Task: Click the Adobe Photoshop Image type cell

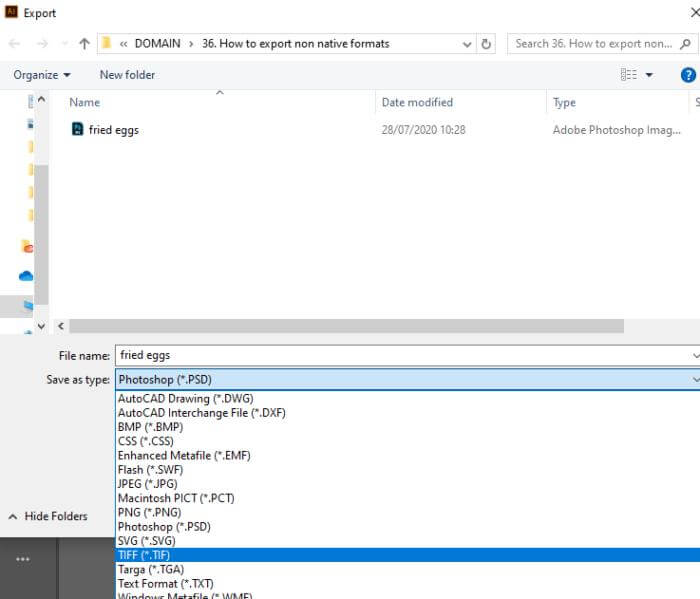Action: (x=617, y=130)
